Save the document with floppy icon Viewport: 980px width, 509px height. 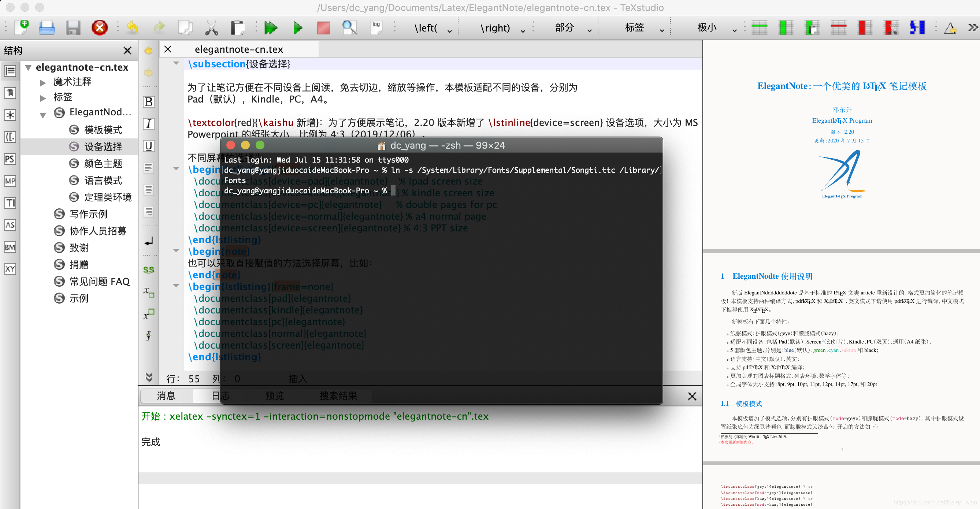coord(73,28)
